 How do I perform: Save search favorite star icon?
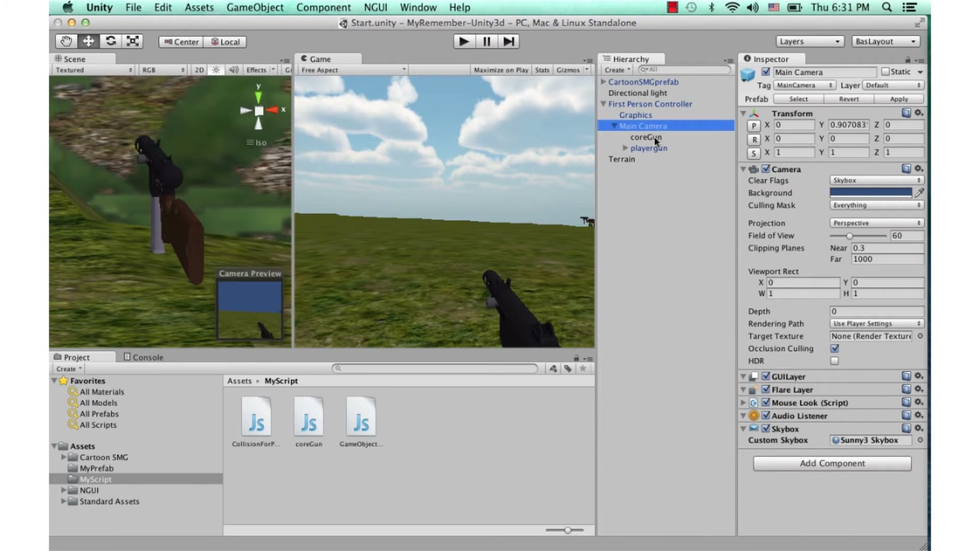click(x=582, y=368)
